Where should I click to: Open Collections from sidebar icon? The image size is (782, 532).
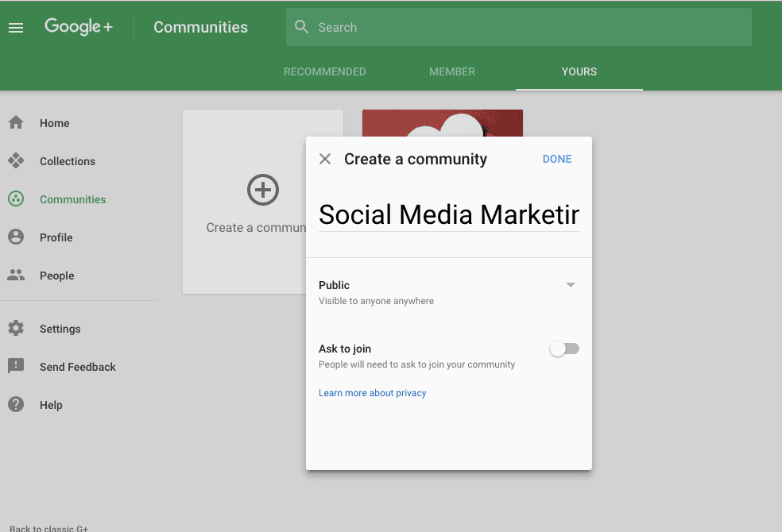click(x=16, y=161)
